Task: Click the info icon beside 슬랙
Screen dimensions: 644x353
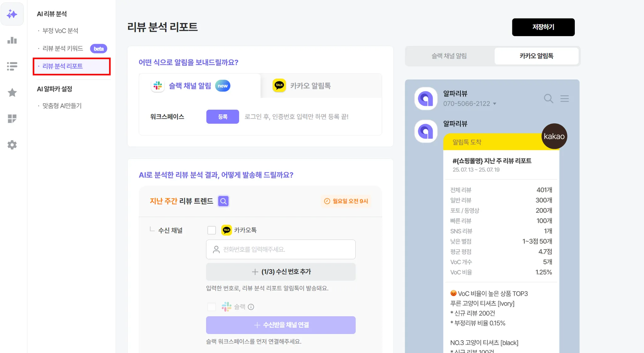Action: click(251, 307)
